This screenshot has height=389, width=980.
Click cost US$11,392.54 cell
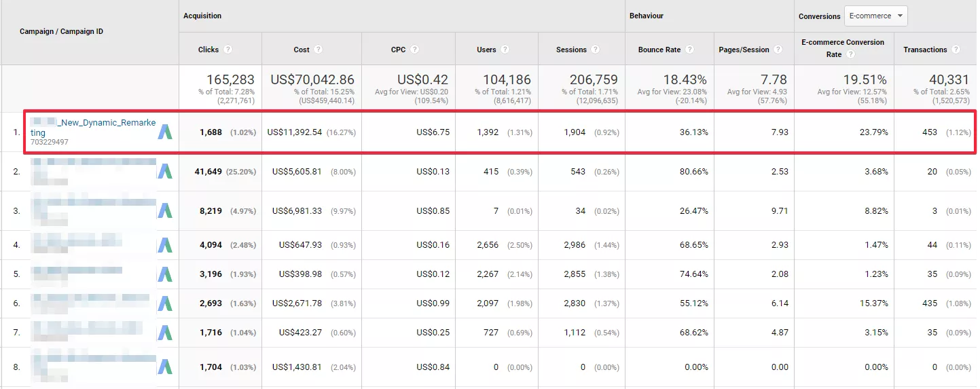[x=295, y=132]
